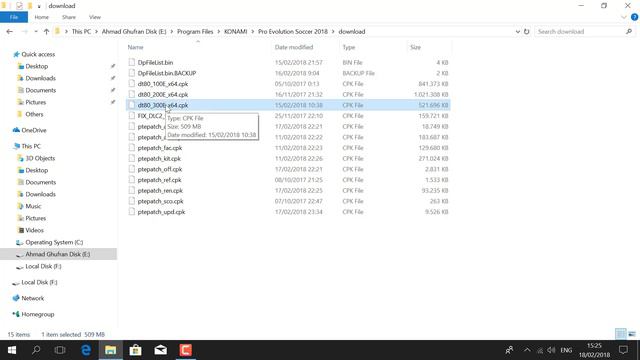Show hidden system tray icons
The height and width of the screenshot is (360, 640).
(527, 350)
